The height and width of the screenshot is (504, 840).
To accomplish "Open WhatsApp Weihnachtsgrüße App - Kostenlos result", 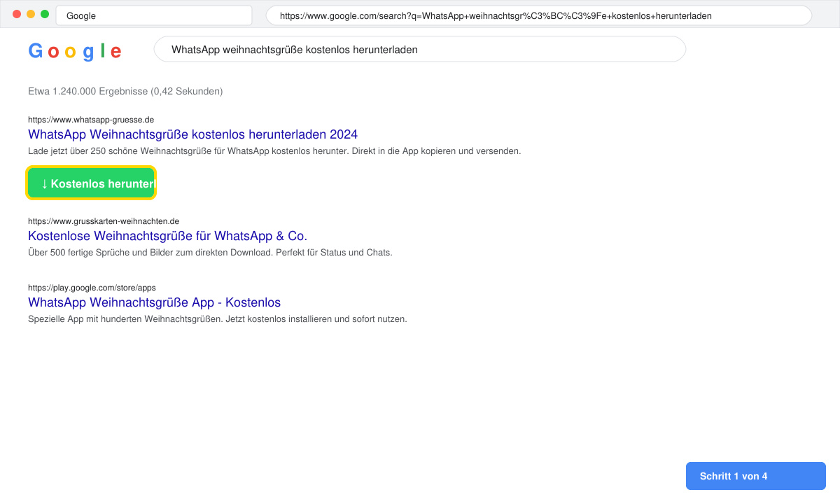I will 154,302.
